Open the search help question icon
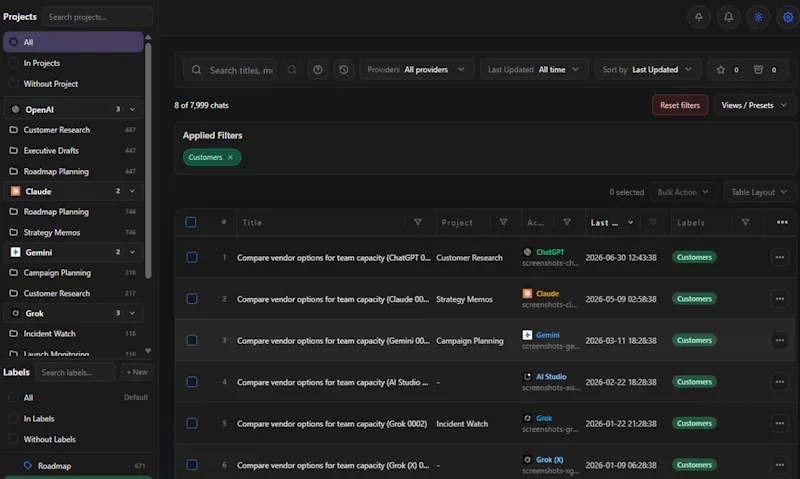800x479 pixels. (x=318, y=70)
